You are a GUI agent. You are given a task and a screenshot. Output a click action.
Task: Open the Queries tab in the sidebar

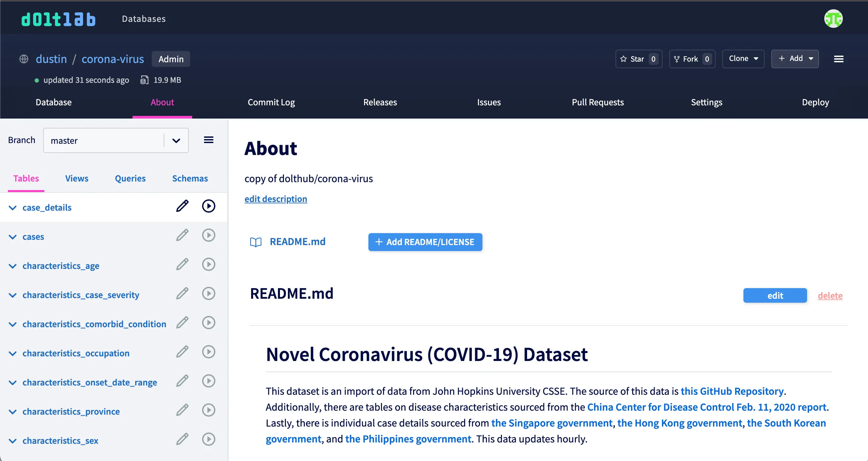pos(130,178)
